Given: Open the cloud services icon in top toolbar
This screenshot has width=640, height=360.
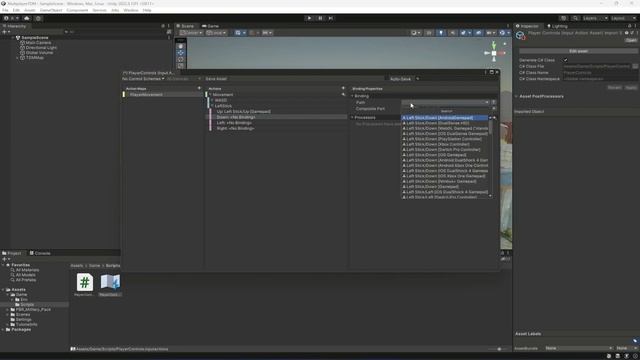Looking at the screenshot, I should (x=27, y=18).
